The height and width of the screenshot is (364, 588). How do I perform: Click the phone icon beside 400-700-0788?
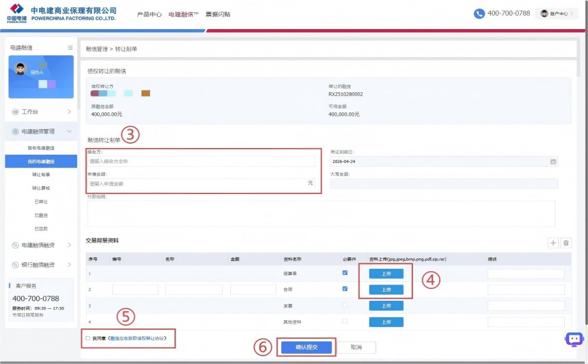click(479, 13)
